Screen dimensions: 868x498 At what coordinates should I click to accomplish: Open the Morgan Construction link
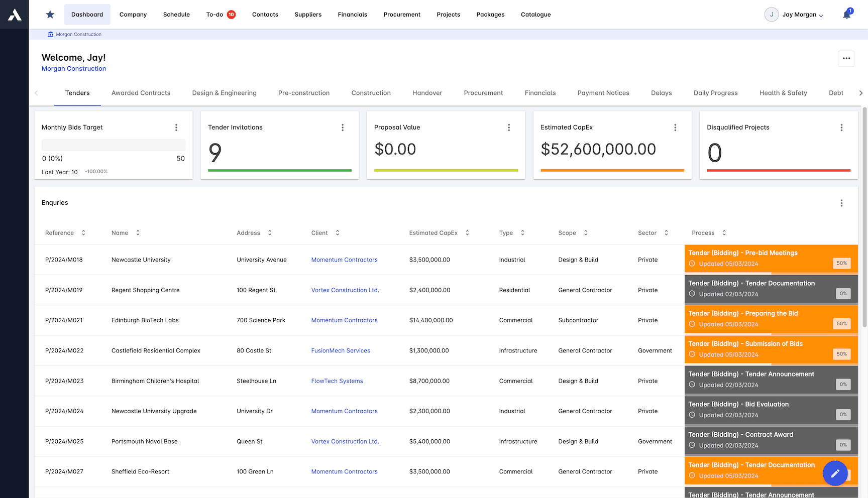[74, 68]
